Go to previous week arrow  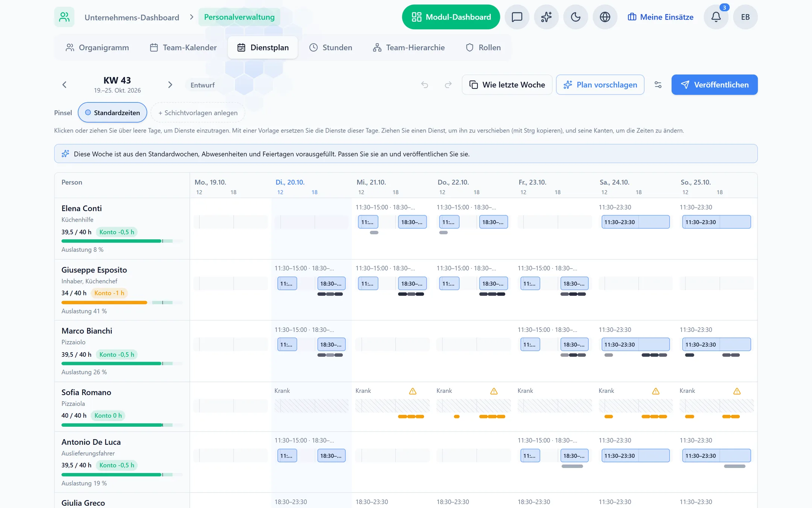(64, 85)
